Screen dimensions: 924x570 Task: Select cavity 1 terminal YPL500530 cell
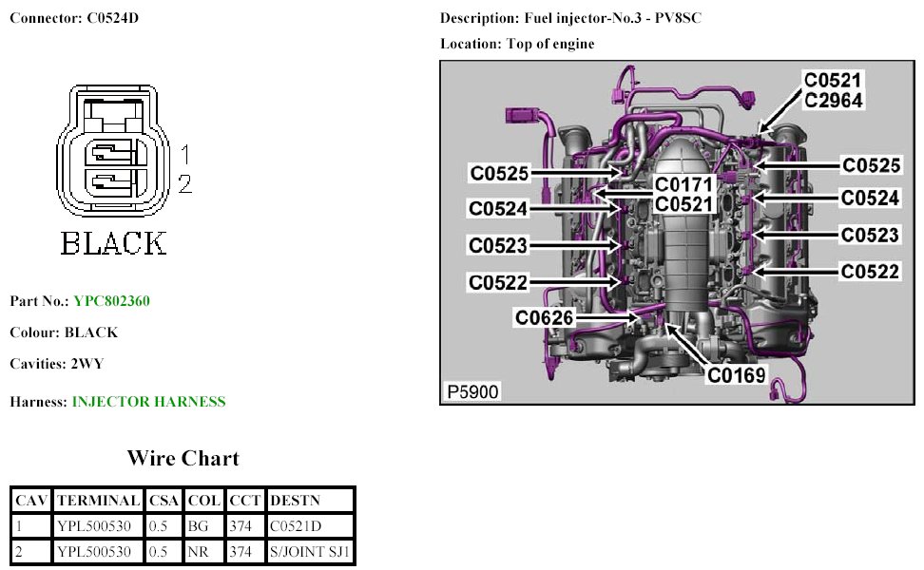[x=99, y=526]
